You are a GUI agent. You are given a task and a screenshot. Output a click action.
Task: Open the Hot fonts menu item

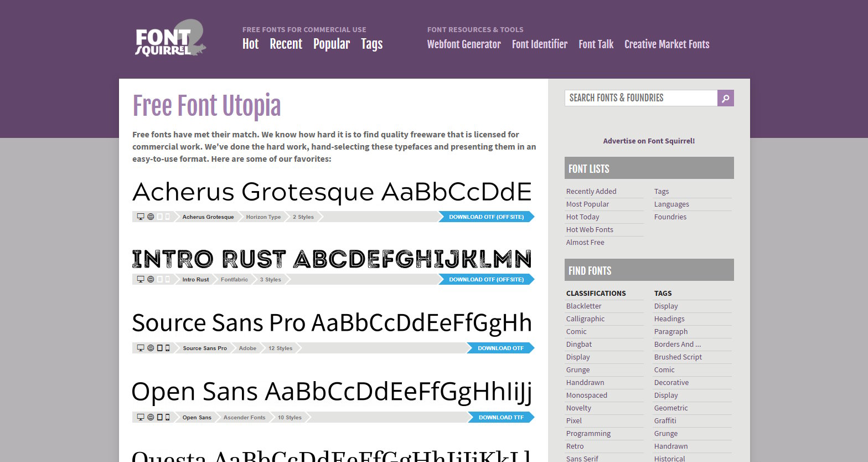tap(250, 44)
